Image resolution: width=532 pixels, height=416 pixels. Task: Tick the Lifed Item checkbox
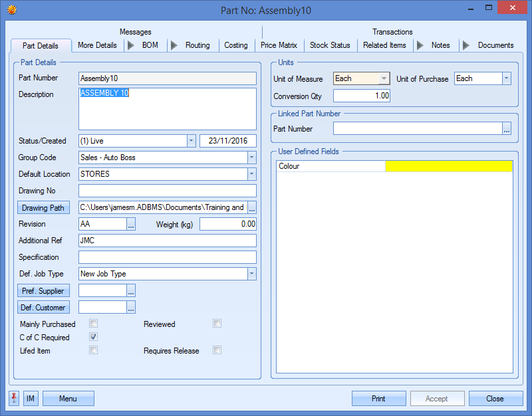click(x=94, y=350)
